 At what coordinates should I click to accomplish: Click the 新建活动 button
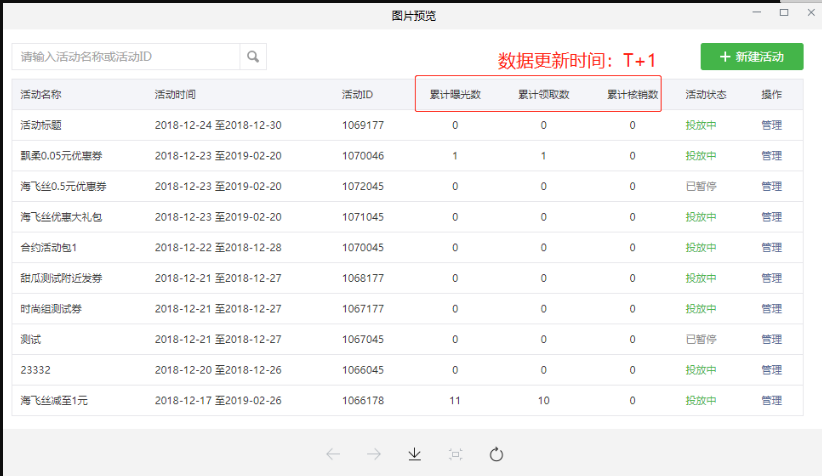pos(752,57)
